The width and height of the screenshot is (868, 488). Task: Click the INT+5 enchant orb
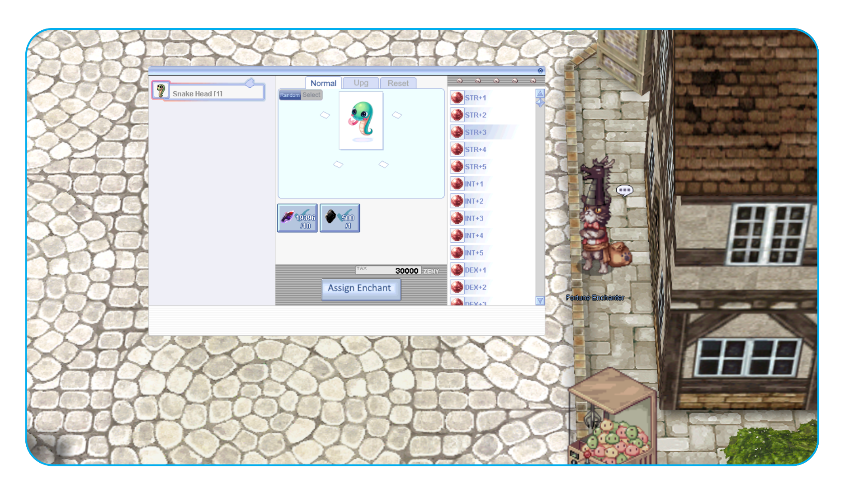pos(457,253)
